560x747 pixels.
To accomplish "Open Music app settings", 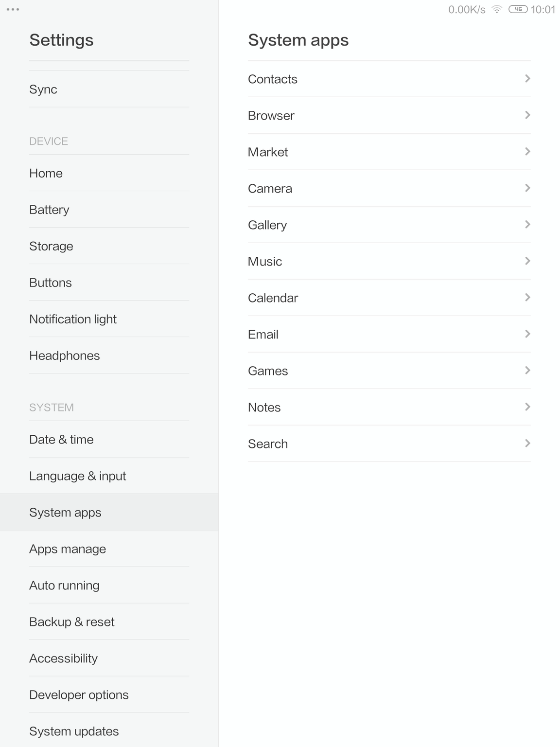I will pos(265,262).
